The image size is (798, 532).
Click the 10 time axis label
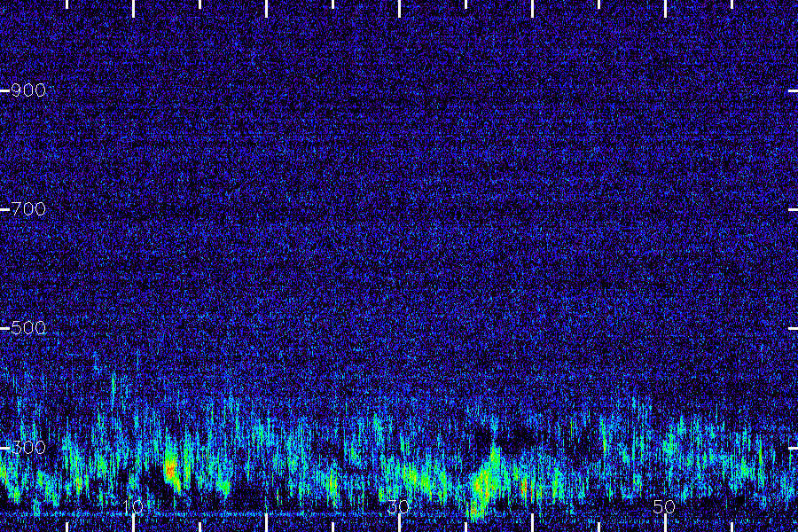133,506
